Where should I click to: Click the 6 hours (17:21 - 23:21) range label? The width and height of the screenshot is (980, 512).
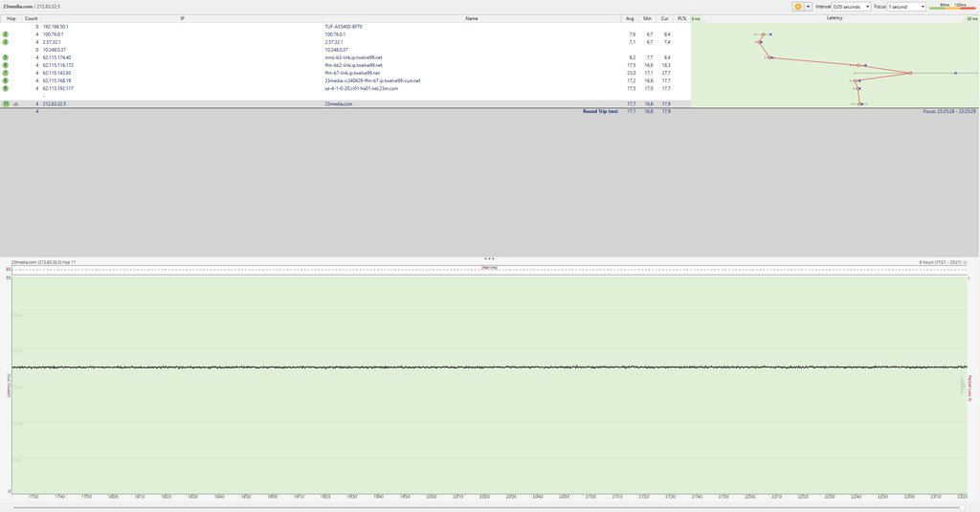coord(940,262)
